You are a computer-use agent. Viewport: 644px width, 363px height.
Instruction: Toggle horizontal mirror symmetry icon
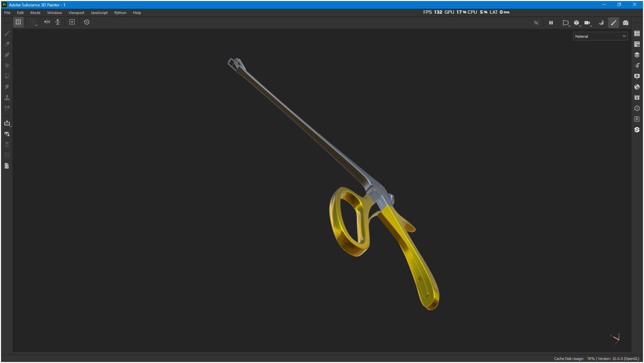point(47,22)
